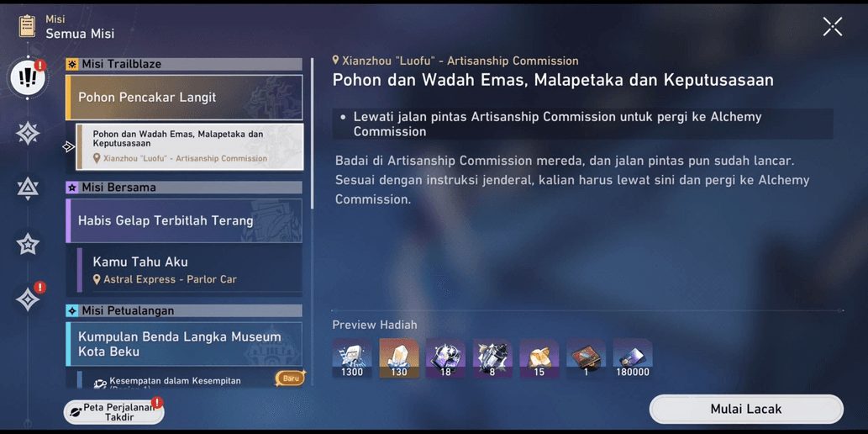
Task: Close the mission menu with the X
Action: (832, 27)
